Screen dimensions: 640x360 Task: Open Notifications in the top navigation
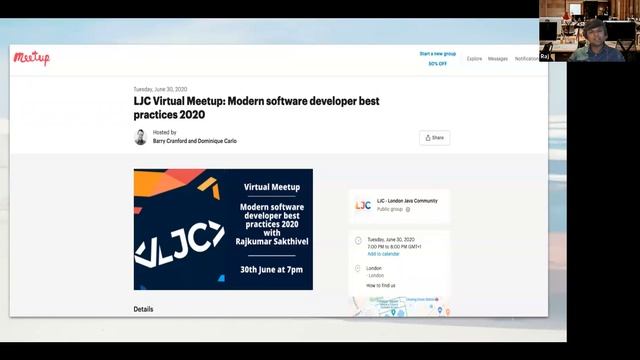coord(527,59)
